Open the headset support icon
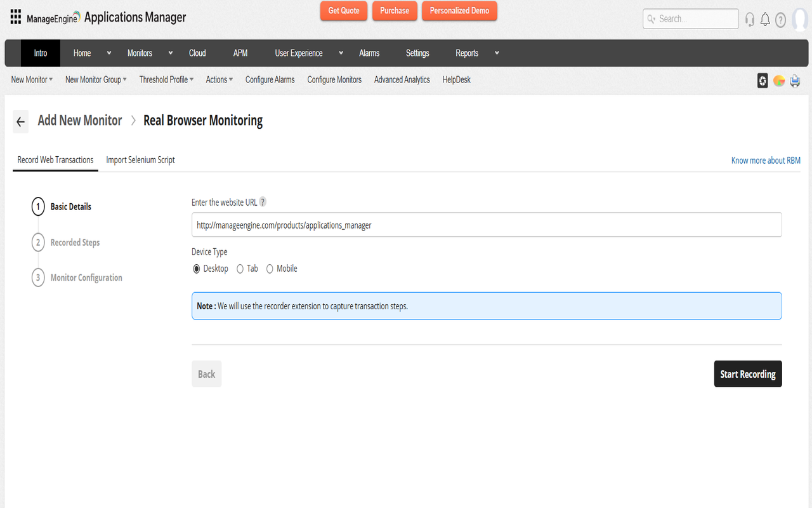Image resolution: width=812 pixels, height=508 pixels. click(750, 20)
